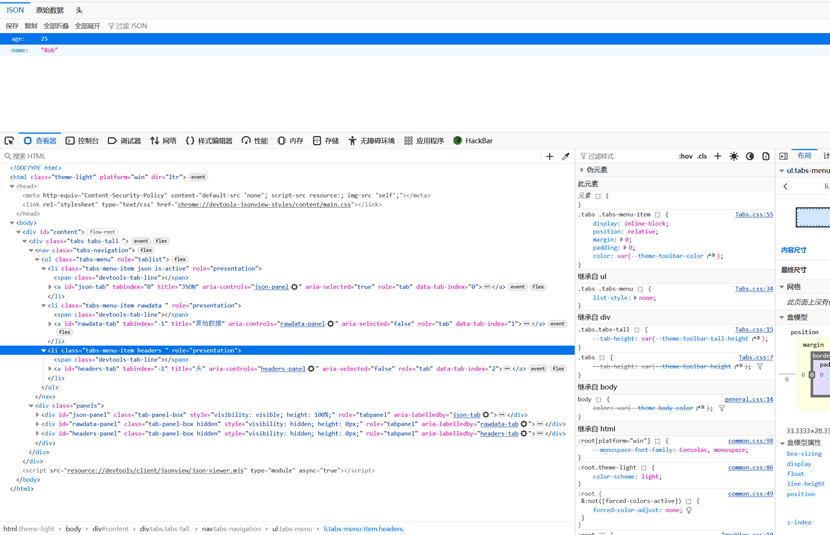This screenshot has width=830, height=535.
Task: Click the create new node plus icon
Action: pyautogui.click(x=549, y=156)
